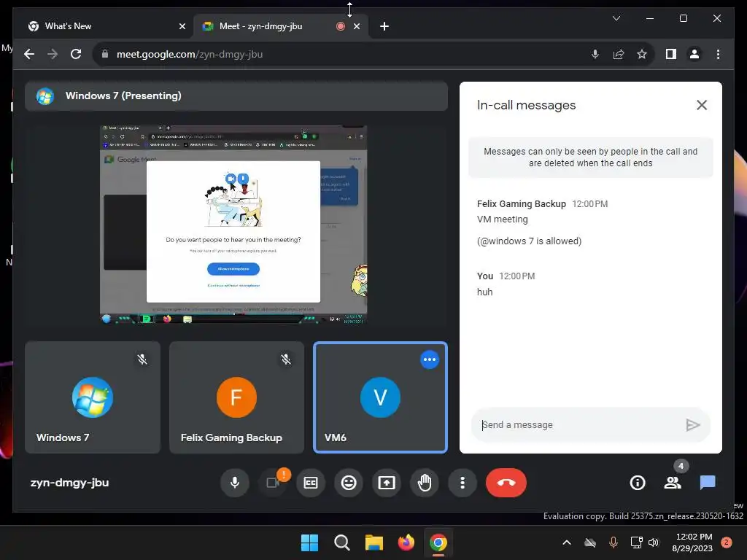This screenshot has height=560, width=747.
Task: Open the clock and date flyout
Action: coord(693,542)
